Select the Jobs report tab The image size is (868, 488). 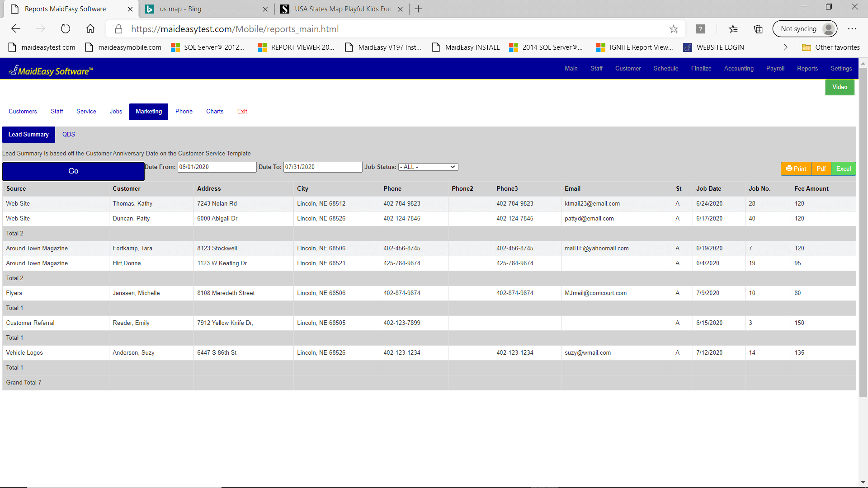click(x=116, y=112)
